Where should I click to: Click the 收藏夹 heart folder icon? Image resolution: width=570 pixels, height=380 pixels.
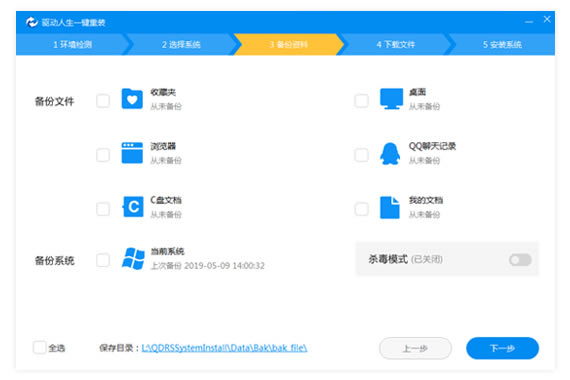[132, 99]
